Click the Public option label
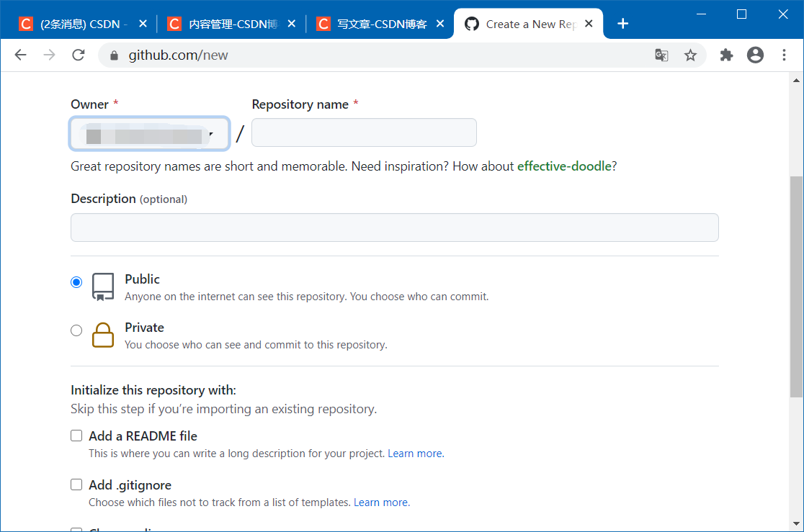Screen dimensions: 804x532 coord(142,279)
